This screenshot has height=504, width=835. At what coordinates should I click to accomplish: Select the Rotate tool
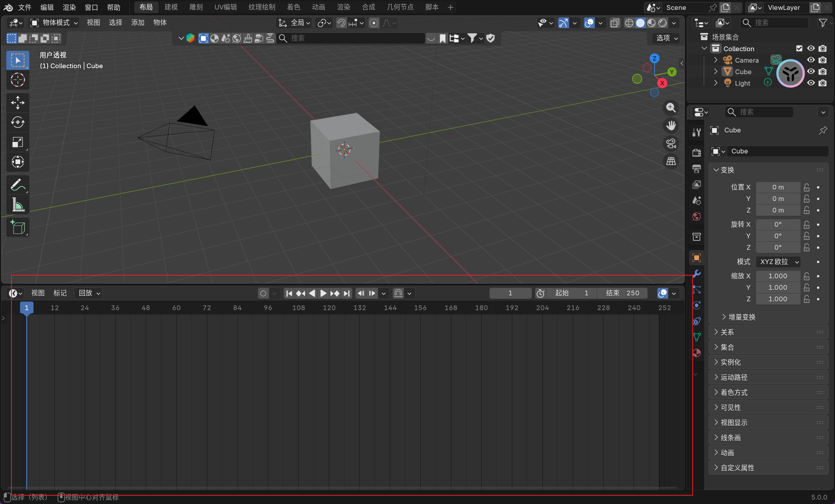17,122
